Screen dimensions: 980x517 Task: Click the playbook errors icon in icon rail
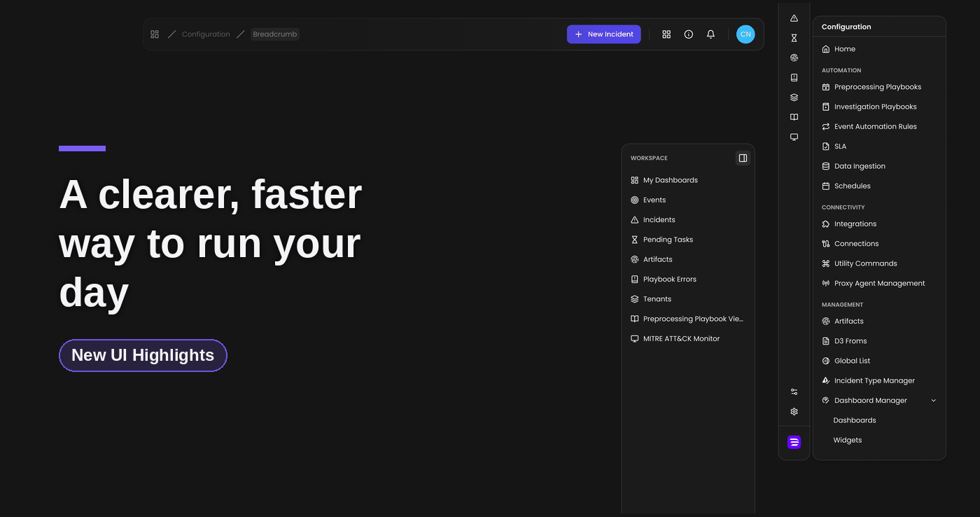(x=794, y=78)
